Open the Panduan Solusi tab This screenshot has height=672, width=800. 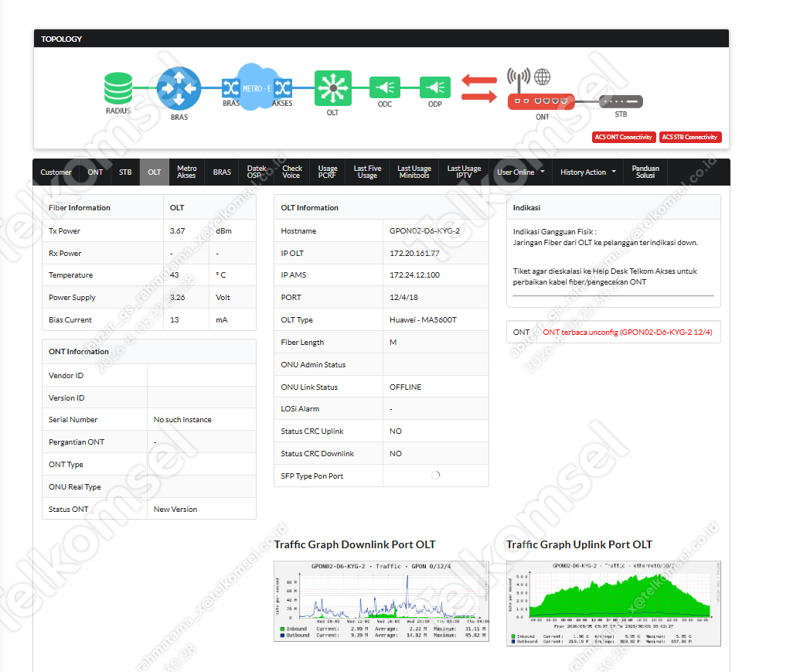645,172
